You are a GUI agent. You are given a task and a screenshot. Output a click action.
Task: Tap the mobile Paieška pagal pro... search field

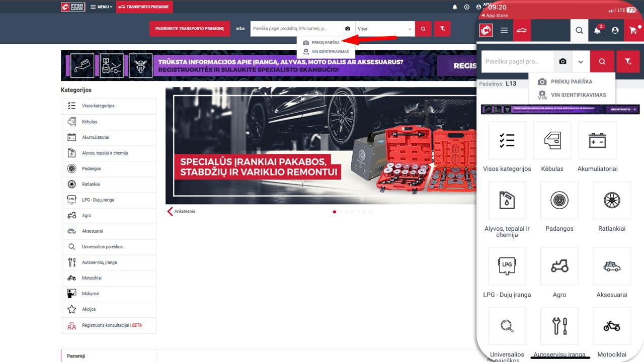[x=518, y=61]
